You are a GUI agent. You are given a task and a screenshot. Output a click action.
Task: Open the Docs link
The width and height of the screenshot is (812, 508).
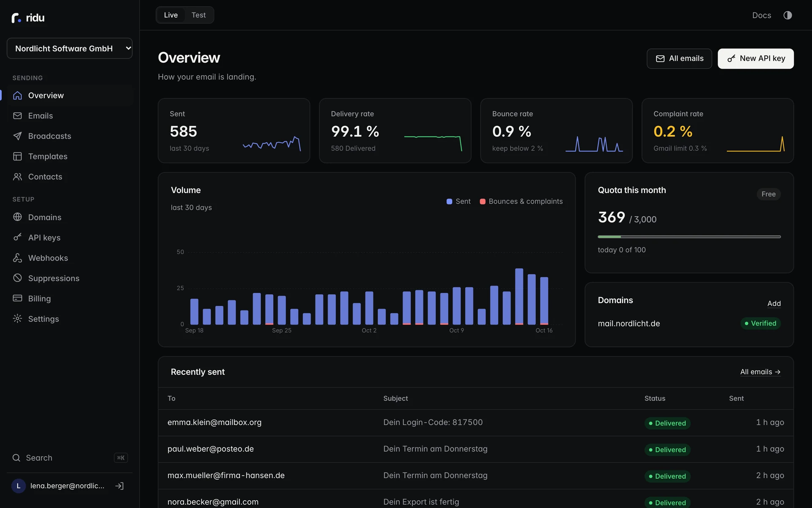[761, 15]
